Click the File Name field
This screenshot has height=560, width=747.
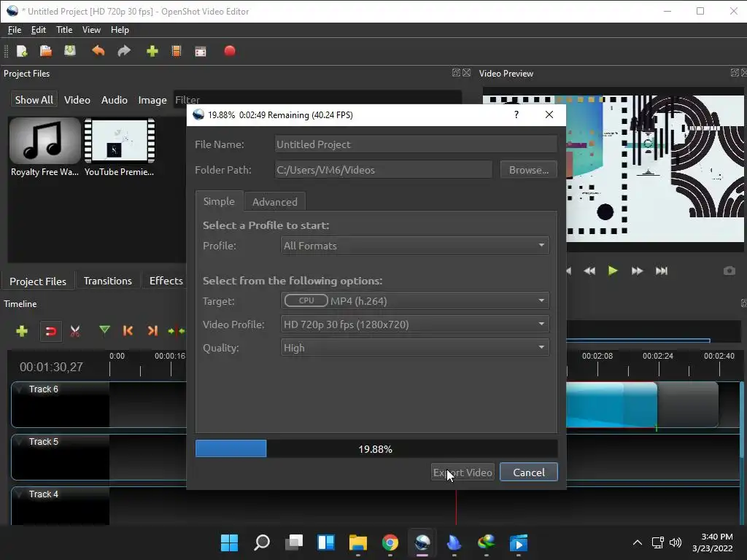click(416, 144)
